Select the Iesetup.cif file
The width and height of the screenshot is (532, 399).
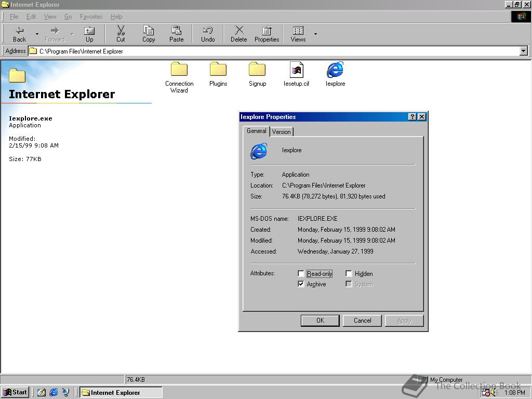[297, 75]
